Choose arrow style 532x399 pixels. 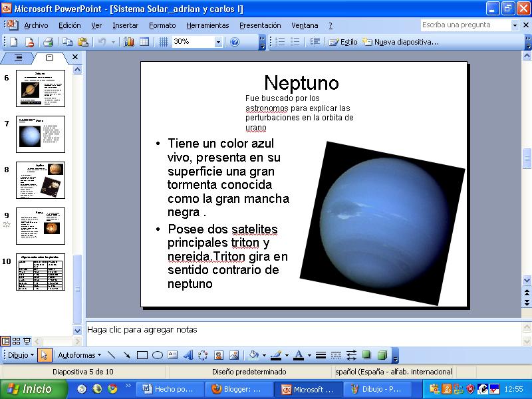(x=351, y=355)
